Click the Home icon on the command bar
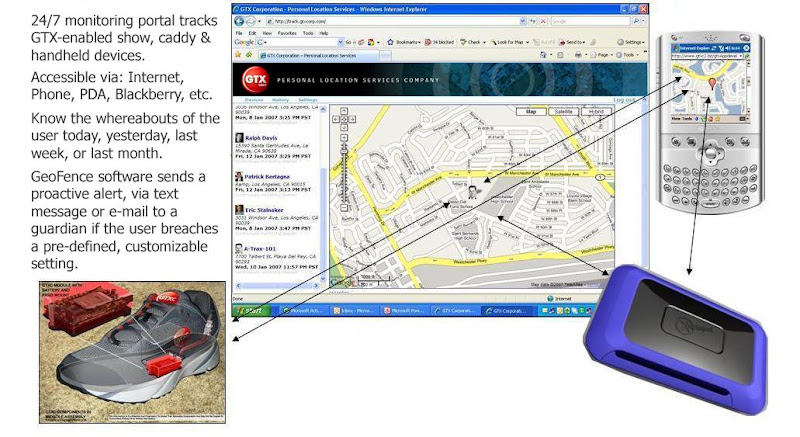 click(x=543, y=55)
